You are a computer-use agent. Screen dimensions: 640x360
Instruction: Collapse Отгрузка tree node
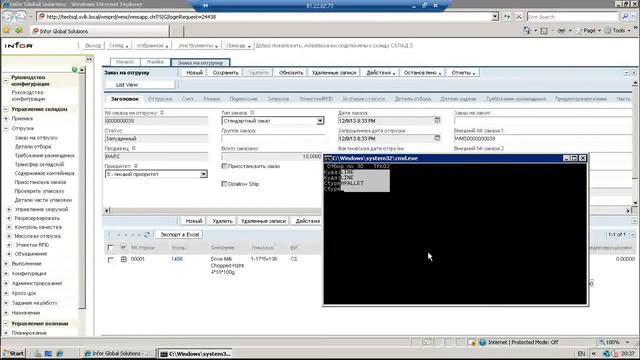(x=6, y=128)
